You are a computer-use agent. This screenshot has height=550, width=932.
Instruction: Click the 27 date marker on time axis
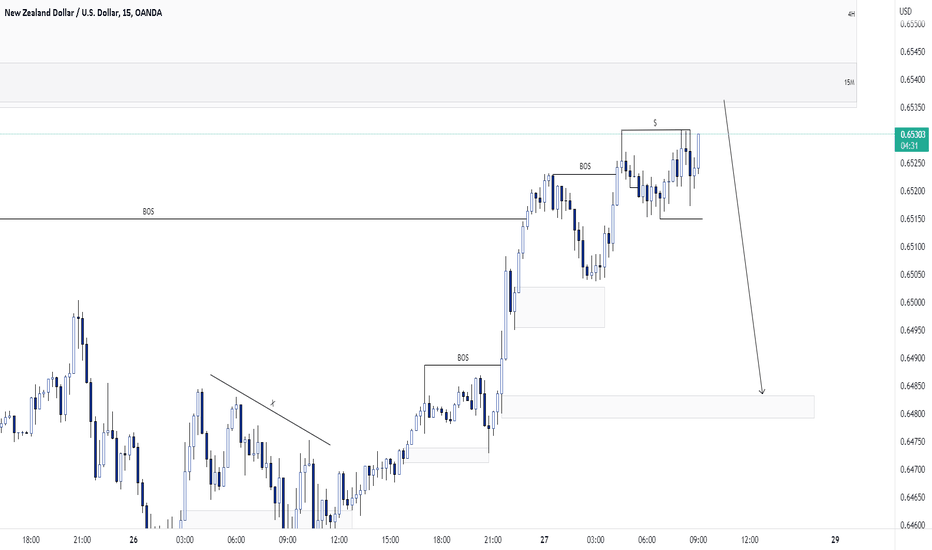[544, 540]
